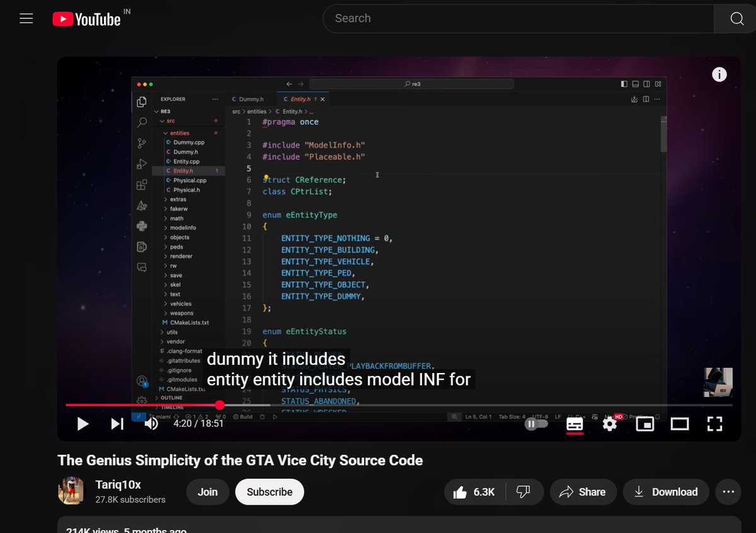Mute the video volume
756x533 pixels.
(151, 423)
